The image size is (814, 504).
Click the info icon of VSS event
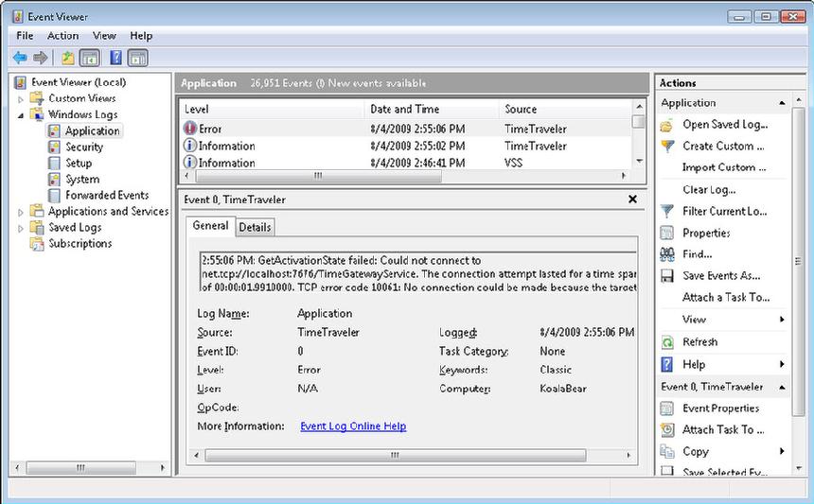point(190,163)
